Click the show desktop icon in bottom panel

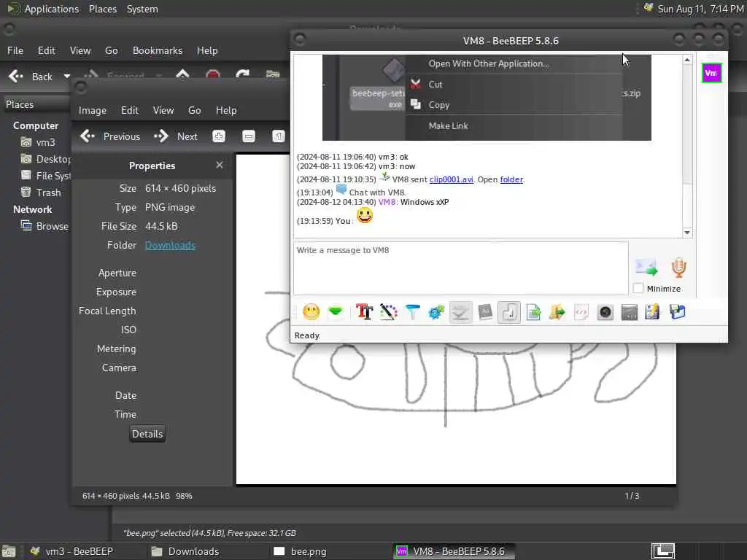click(x=9, y=551)
